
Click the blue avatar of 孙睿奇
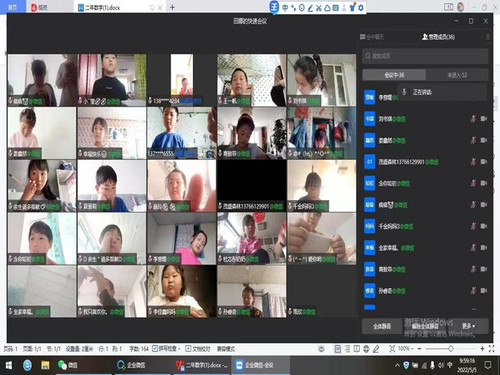coord(369,291)
